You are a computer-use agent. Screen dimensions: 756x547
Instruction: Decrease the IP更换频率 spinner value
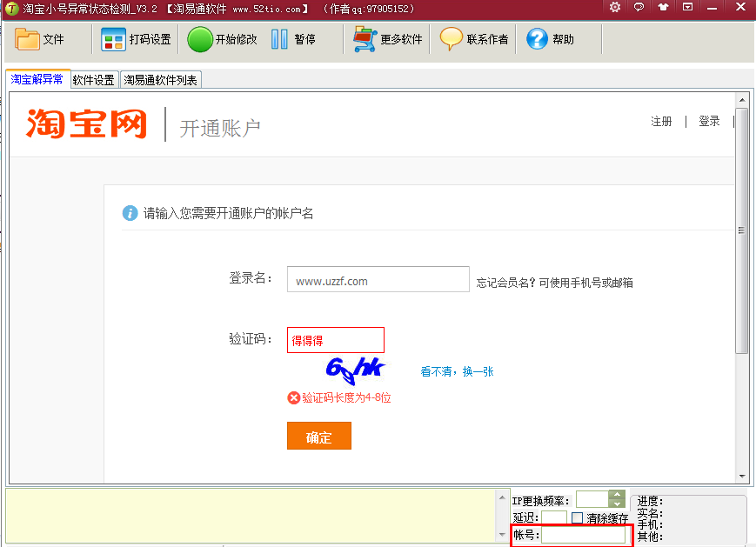[x=617, y=504]
